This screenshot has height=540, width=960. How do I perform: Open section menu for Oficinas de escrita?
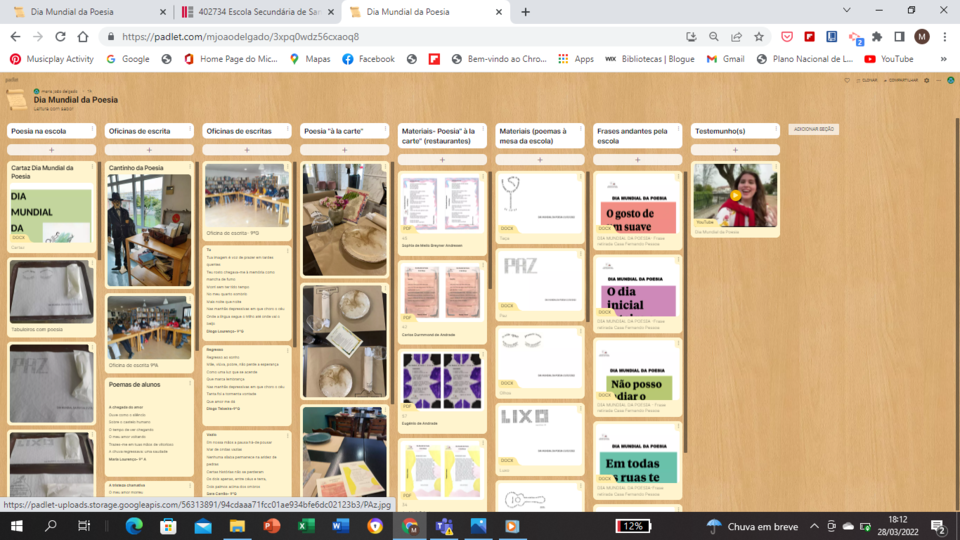point(190,130)
